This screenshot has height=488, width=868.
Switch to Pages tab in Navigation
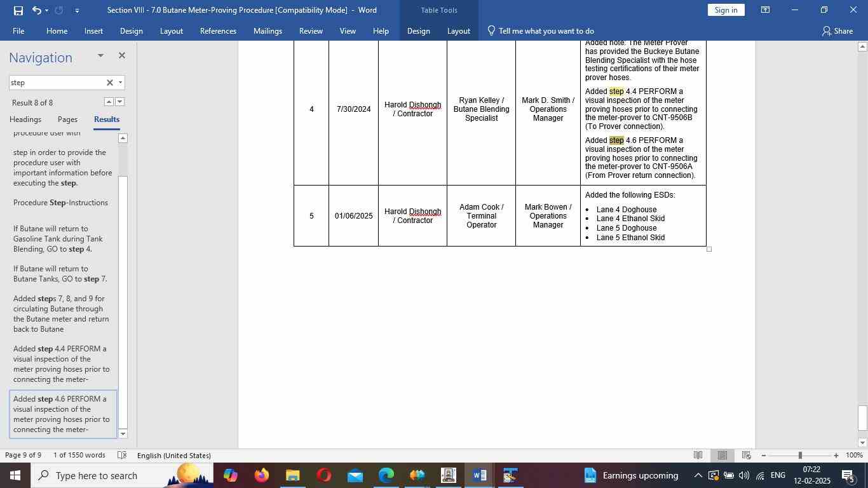coord(67,119)
